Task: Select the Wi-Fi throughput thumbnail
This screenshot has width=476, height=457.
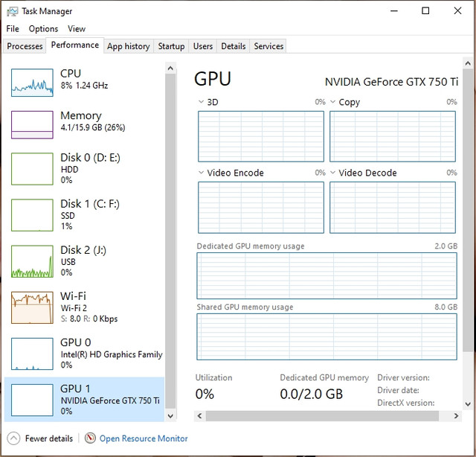Action: point(32,307)
